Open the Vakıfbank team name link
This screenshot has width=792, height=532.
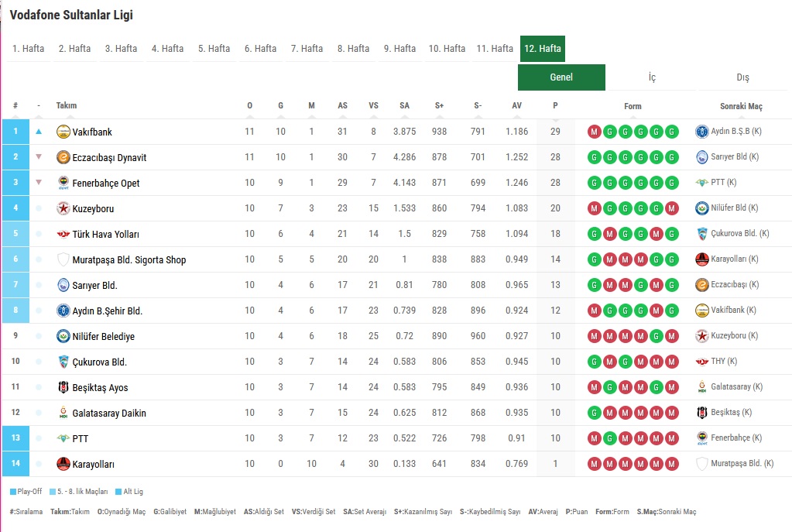[x=92, y=132]
